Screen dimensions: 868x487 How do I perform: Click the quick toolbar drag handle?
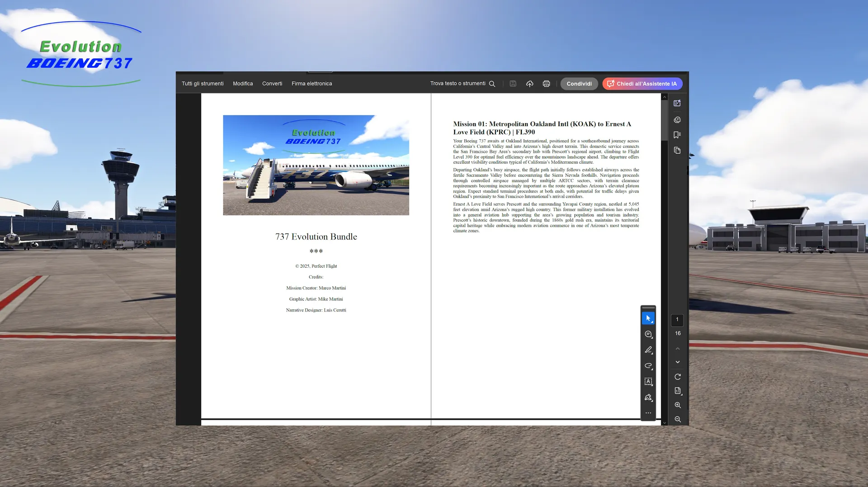[648, 307]
